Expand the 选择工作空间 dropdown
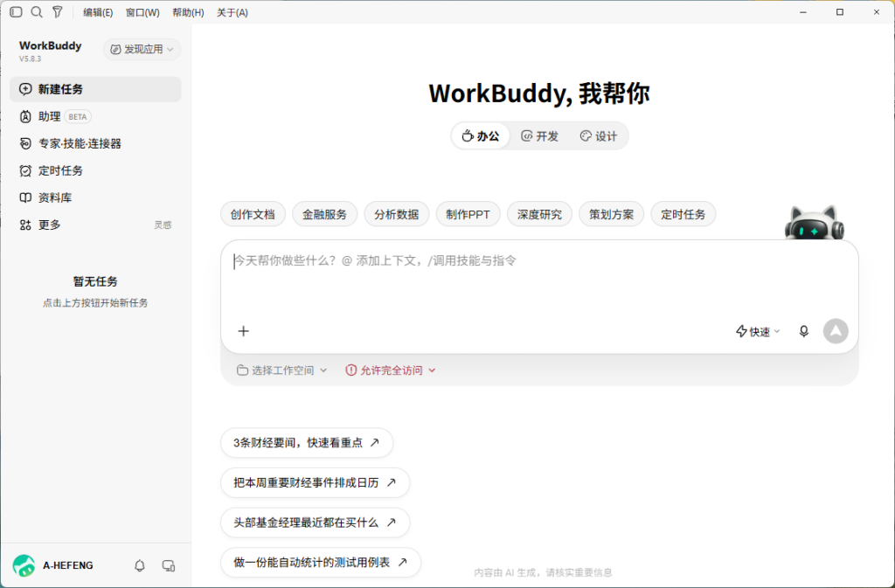Image resolution: width=895 pixels, height=588 pixels. click(282, 370)
